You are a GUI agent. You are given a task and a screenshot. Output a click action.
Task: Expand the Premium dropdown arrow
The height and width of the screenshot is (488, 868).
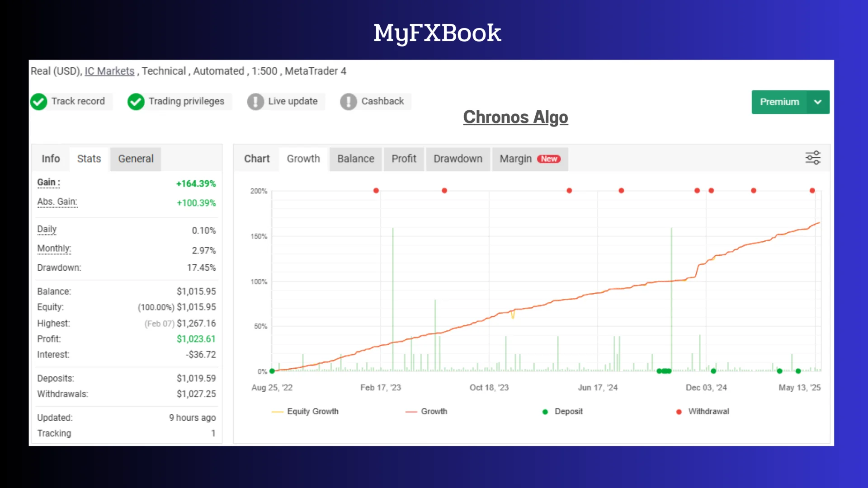[817, 102]
